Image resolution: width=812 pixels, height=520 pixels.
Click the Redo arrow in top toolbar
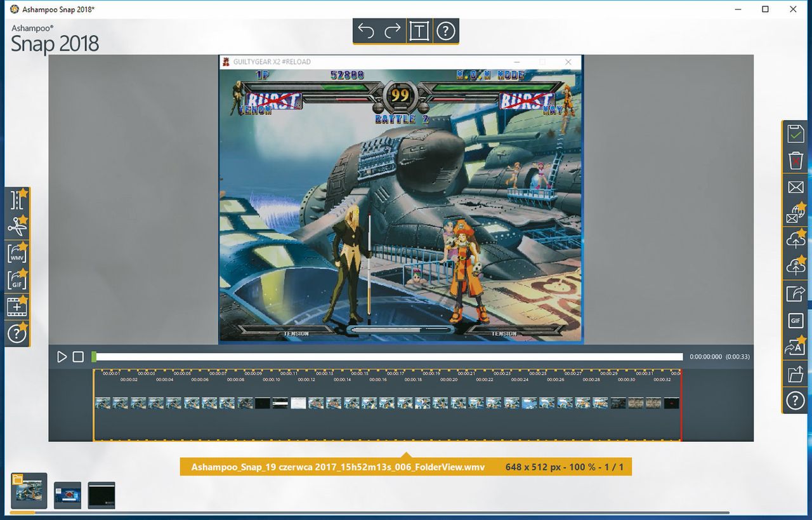[x=393, y=30]
